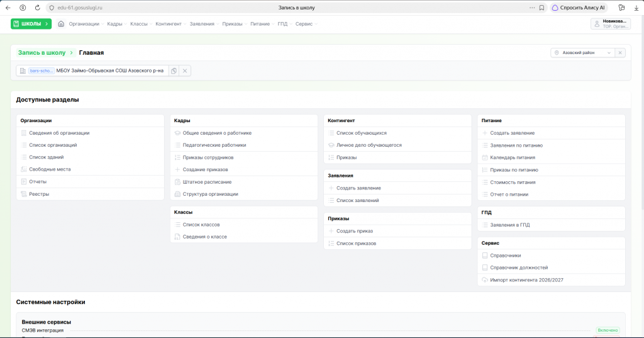Click the icon beside Штатное расписание
Image resolution: width=644 pixels, height=338 pixels.
tap(177, 182)
